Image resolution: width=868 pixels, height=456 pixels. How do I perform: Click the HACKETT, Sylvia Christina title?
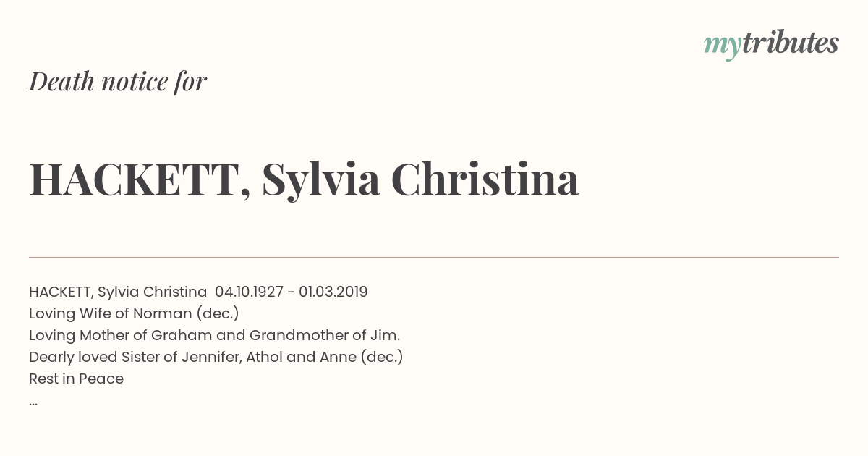click(x=304, y=180)
